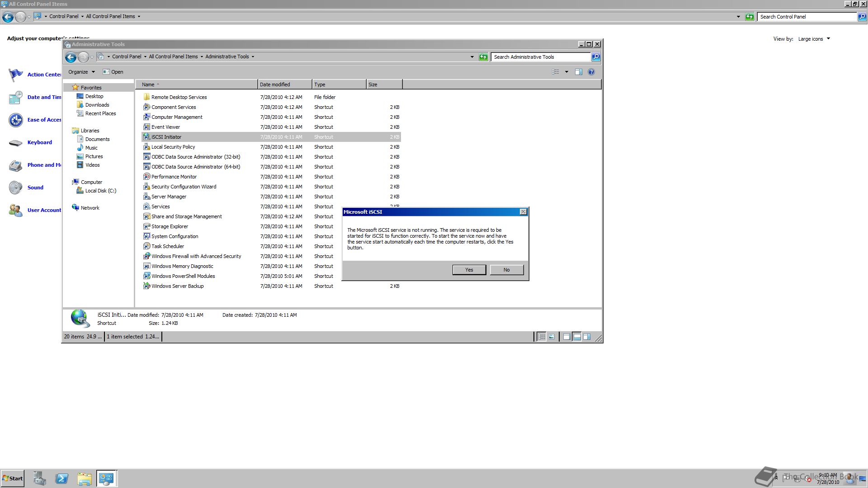Sort by the Date modified column
Viewport: 868px width, 488px height.
click(285, 84)
